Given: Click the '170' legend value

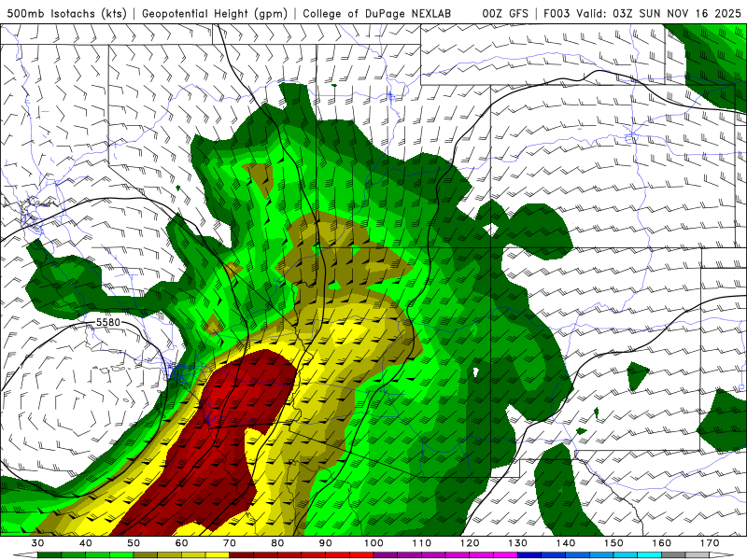Looking at the screenshot, I should coord(710,543).
